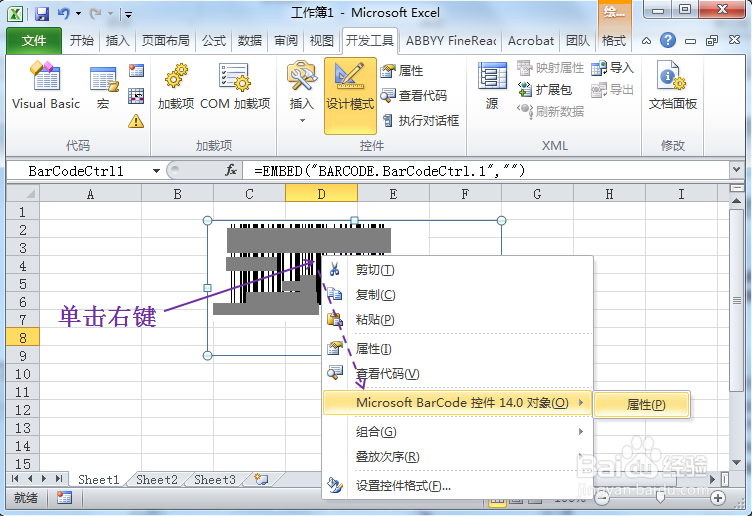Open the Add-ins (加载项) gear icon
This screenshot has width=752, height=516.
pos(176,86)
